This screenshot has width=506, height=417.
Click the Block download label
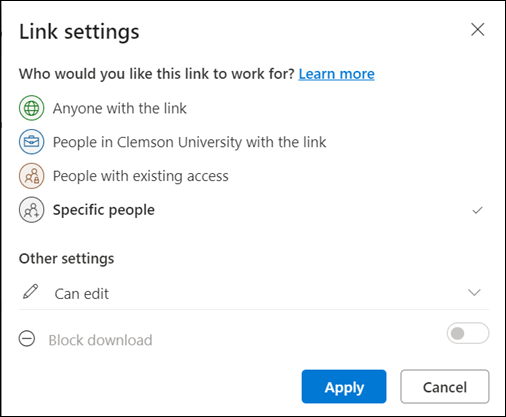click(100, 340)
